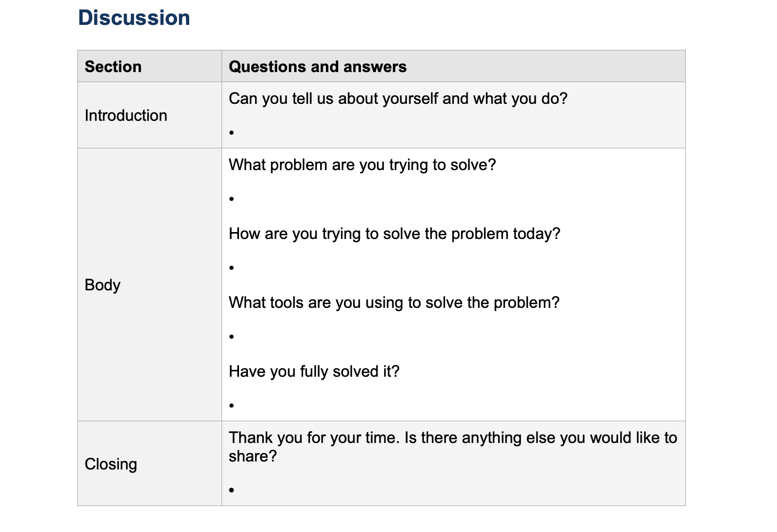Click 'What problem are you trying to solve?'
The width and height of the screenshot is (777, 532).
pyautogui.click(x=362, y=165)
